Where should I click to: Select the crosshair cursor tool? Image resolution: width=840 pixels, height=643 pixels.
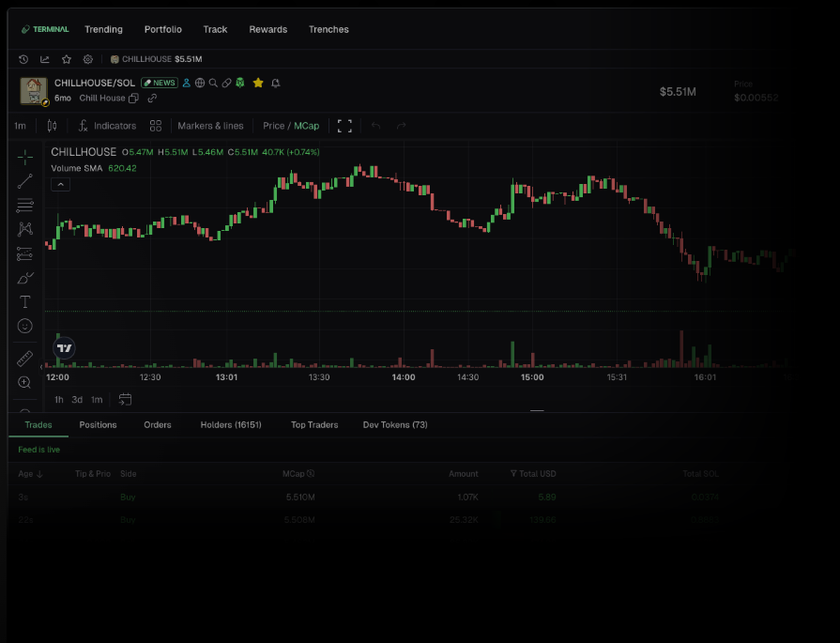tap(25, 157)
